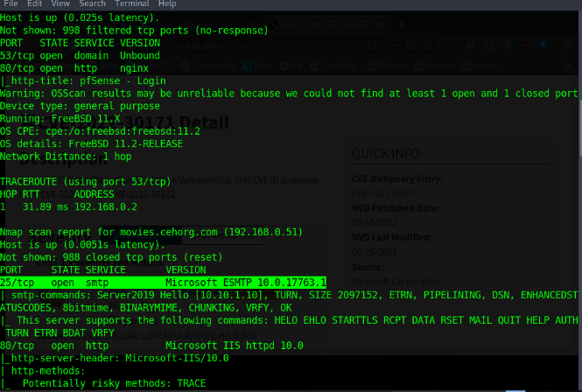The height and width of the screenshot is (392, 582).
Task: Click the OSScan unreliable results warning line
Action: [x=289, y=93]
